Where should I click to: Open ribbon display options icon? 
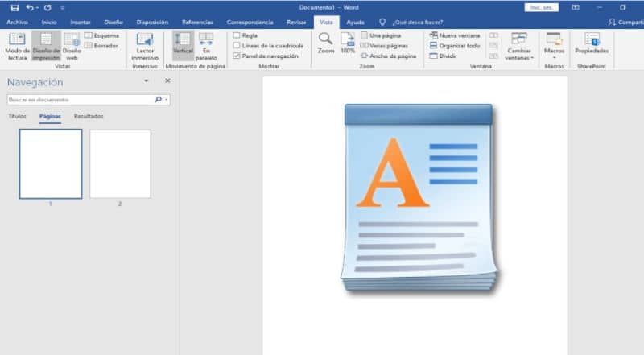[576, 8]
